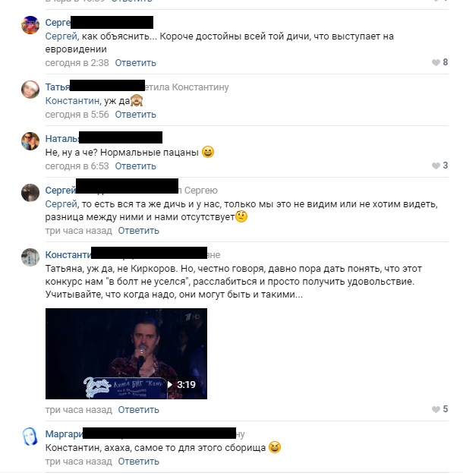Reply to Tatyana's comment from 5:56
463x476 pixels.
135,115
